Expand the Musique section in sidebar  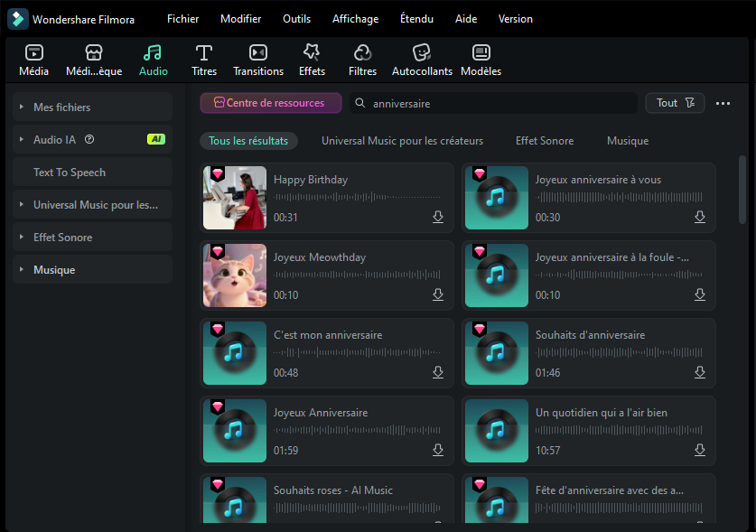coord(91,269)
